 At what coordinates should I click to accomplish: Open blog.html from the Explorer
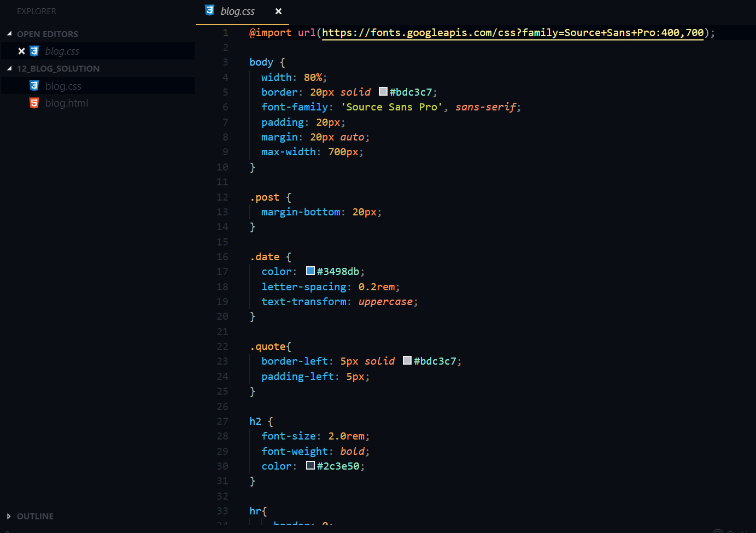click(x=66, y=103)
